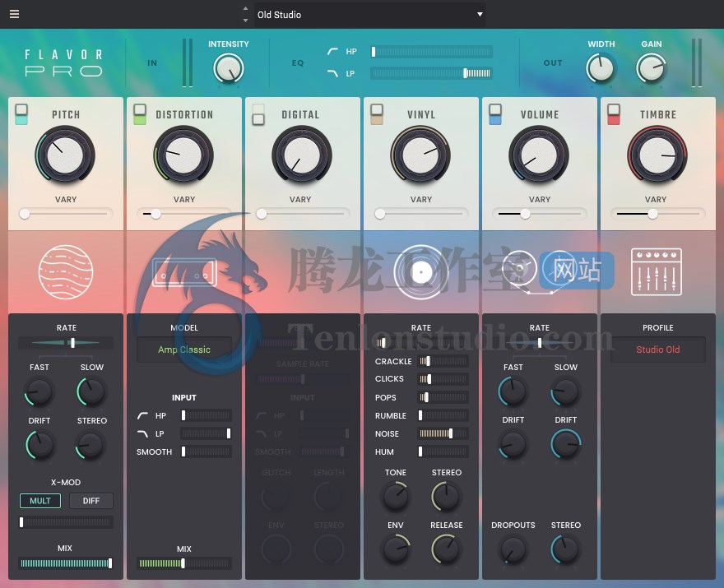Open the Studio Old profile selector
This screenshot has height=588, width=724.
[x=658, y=350]
